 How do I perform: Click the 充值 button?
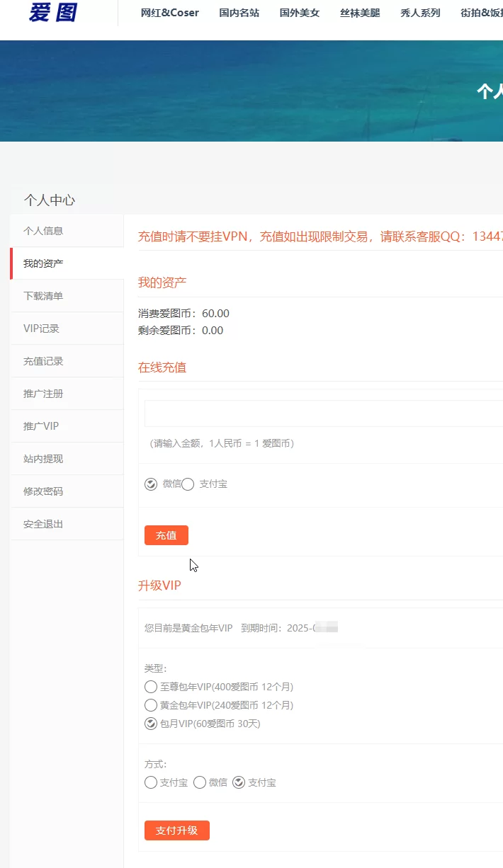[x=166, y=535]
